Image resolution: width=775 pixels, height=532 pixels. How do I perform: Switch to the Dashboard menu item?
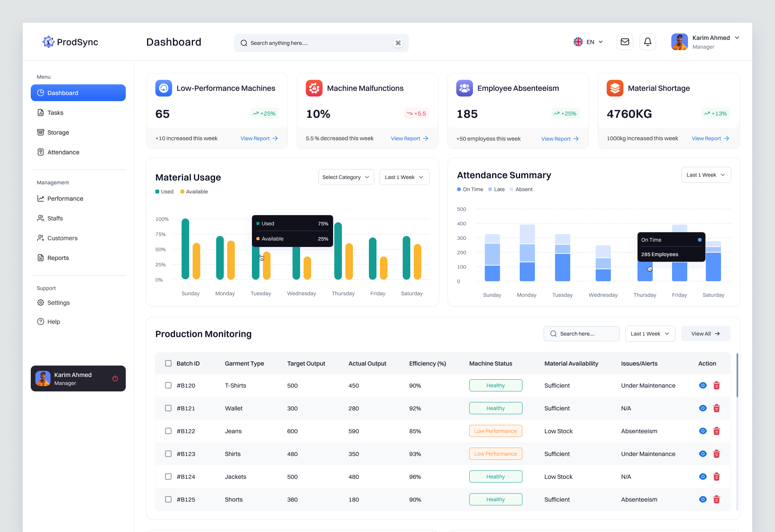[x=63, y=93]
